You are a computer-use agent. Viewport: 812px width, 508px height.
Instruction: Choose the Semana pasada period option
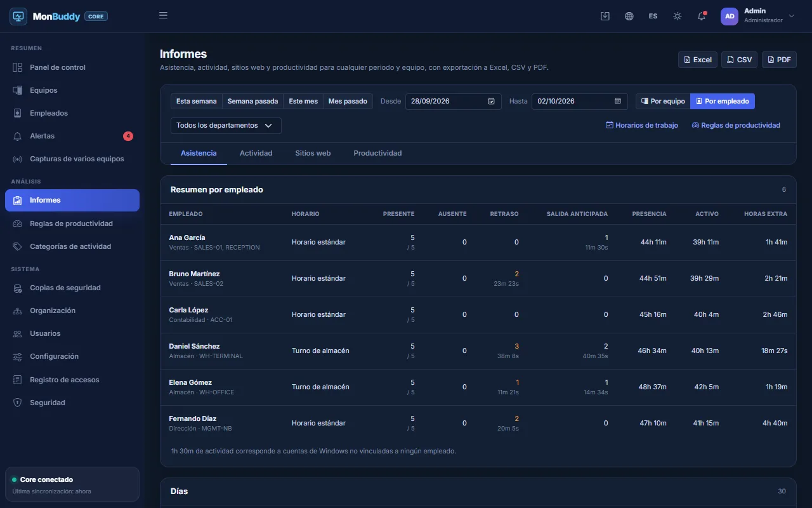252,102
